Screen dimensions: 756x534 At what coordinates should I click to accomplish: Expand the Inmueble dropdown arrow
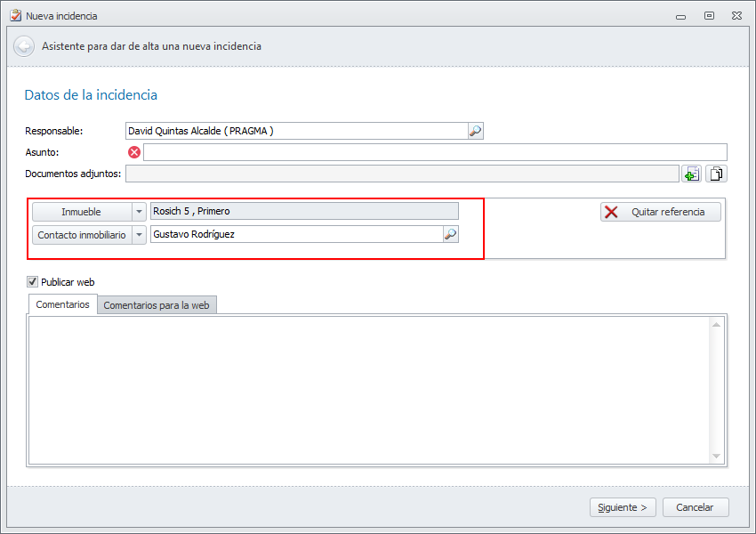click(139, 212)
